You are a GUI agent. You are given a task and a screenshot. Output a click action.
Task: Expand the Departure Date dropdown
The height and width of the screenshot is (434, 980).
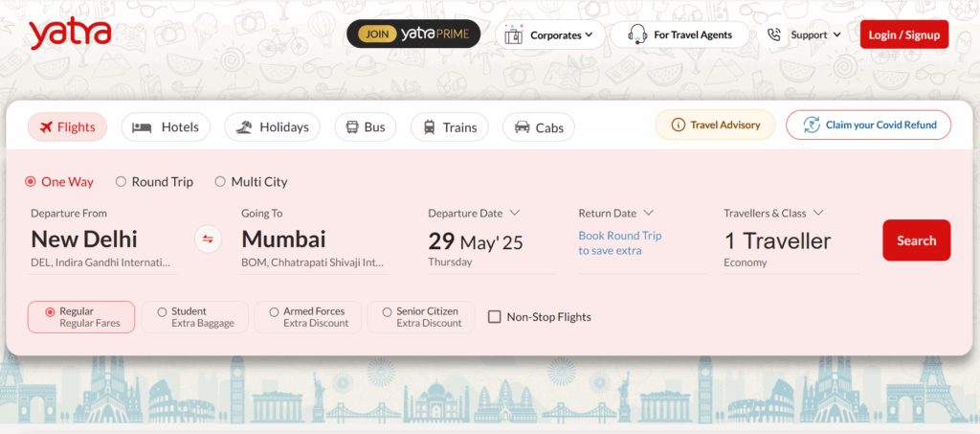coord(514,213)
